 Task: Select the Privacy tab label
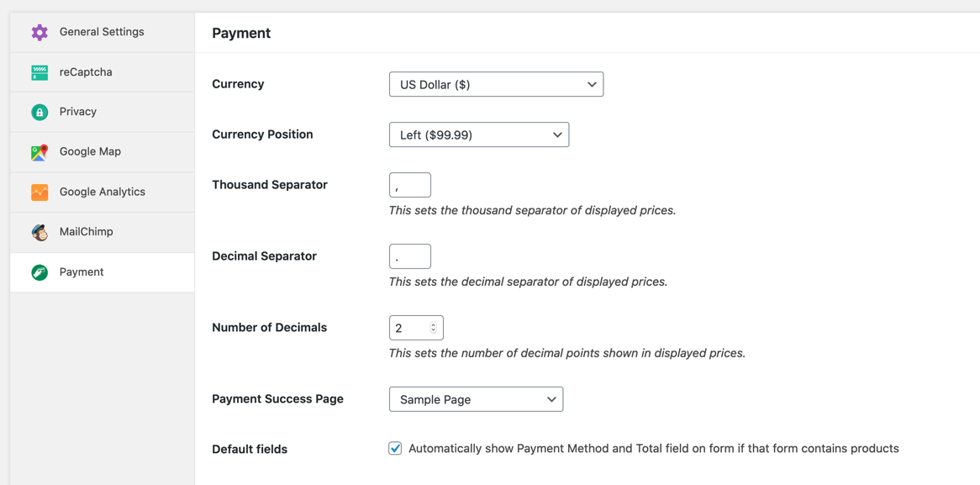point(78,112)
